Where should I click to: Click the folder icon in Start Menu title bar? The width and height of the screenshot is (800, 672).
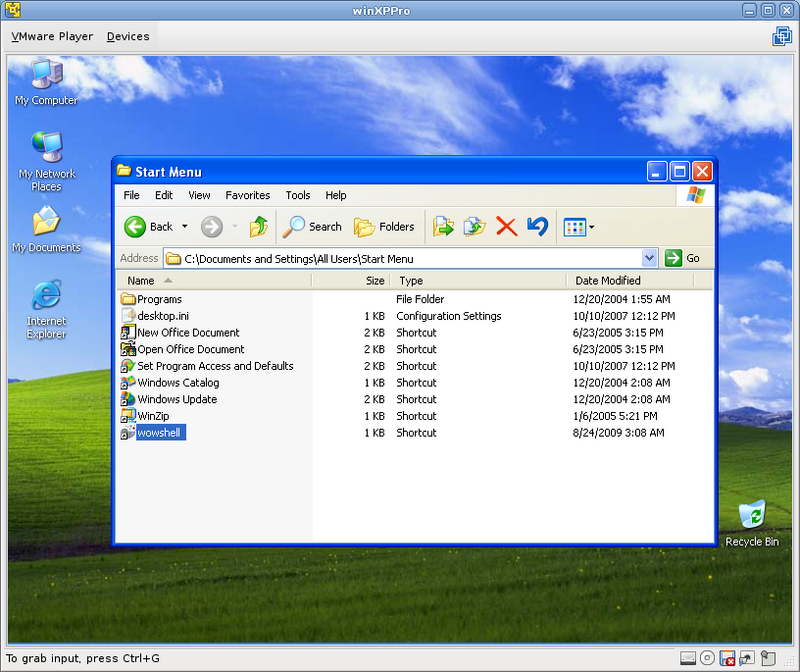[124, 171]
